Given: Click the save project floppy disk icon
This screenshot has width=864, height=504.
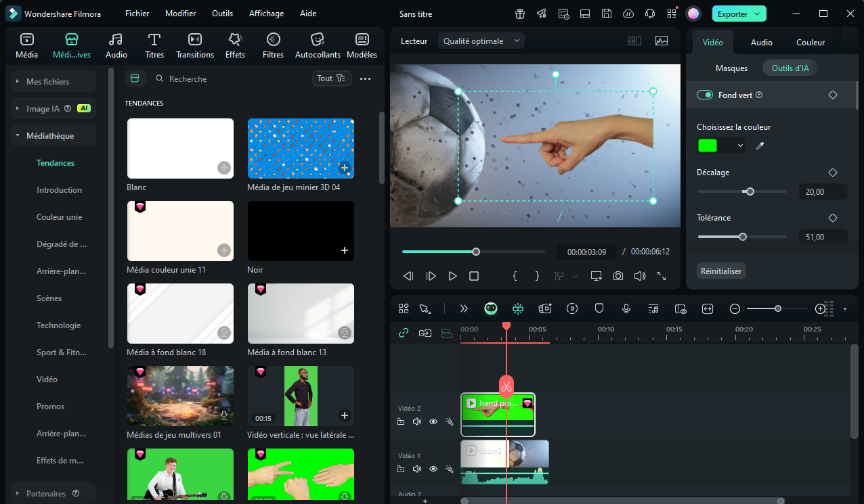Looking at the screenshot, I should [607, 14].
